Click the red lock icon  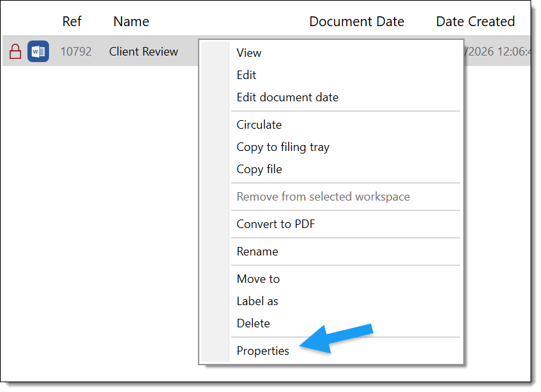click(x=15, y=51)
